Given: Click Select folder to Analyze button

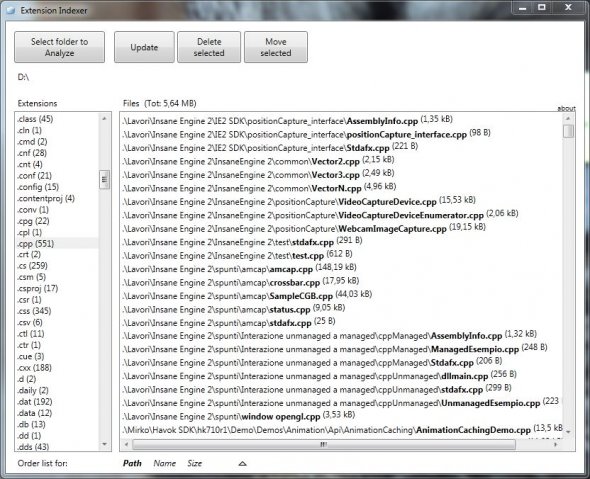Looking at the screenshot, I should pos(59,47).
